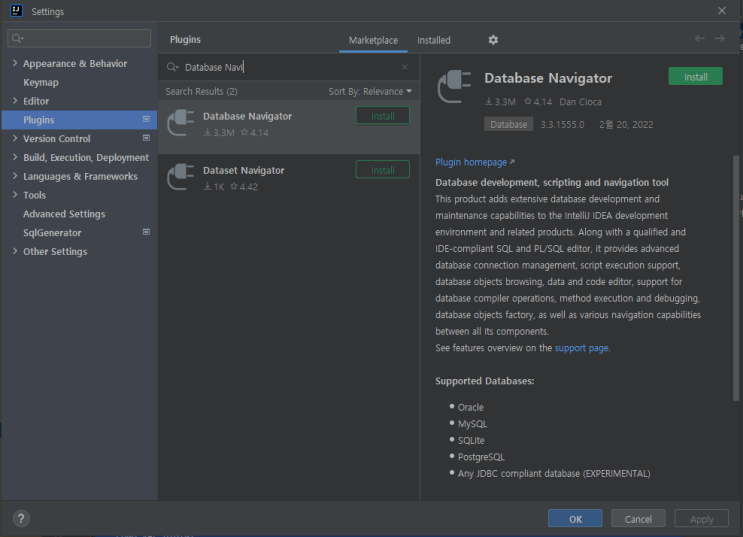Switch to the Marketplace tab
This screenshot has width=743, height=537.
(373, 40)
